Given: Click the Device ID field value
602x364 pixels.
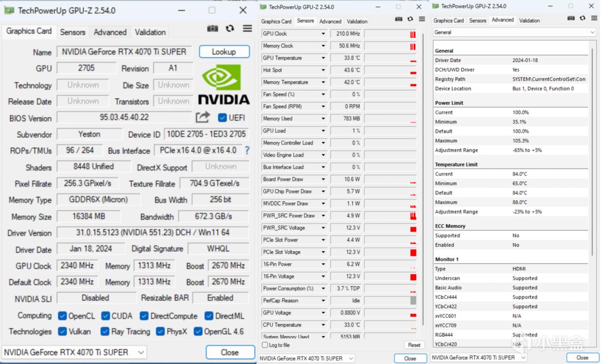Looking at the screenshot, I should tap(206, 134).
